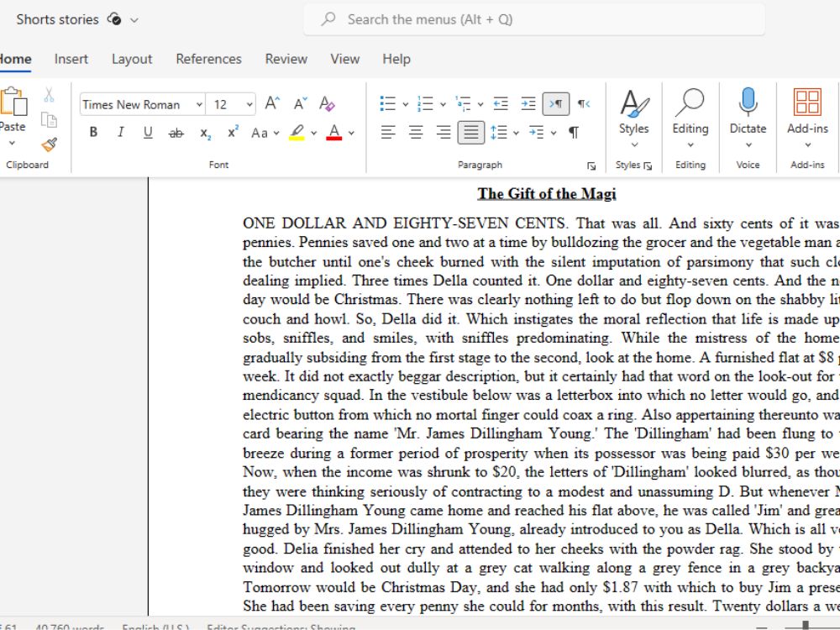Screen dimensions: 840x630
Task: Toggle right-to-left text direction
Action: coord(584,103)
